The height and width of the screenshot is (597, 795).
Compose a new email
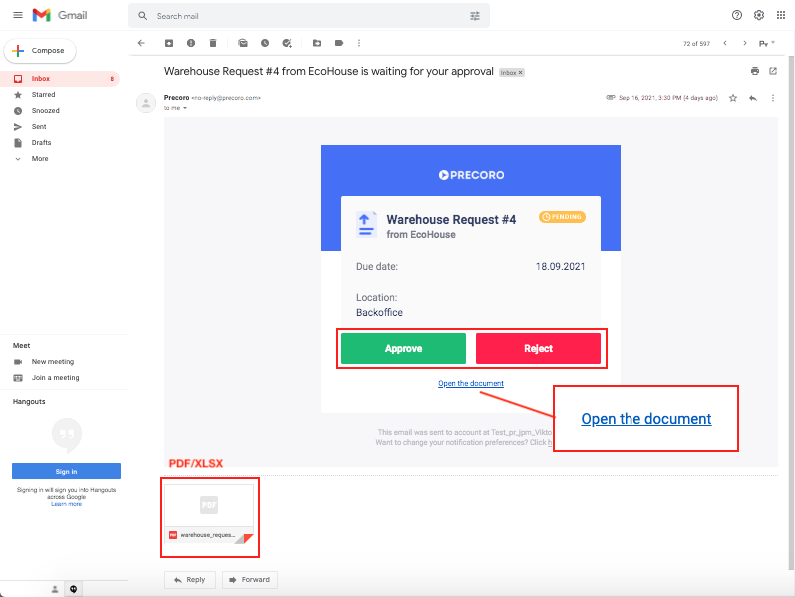click(x=40, y=51)
